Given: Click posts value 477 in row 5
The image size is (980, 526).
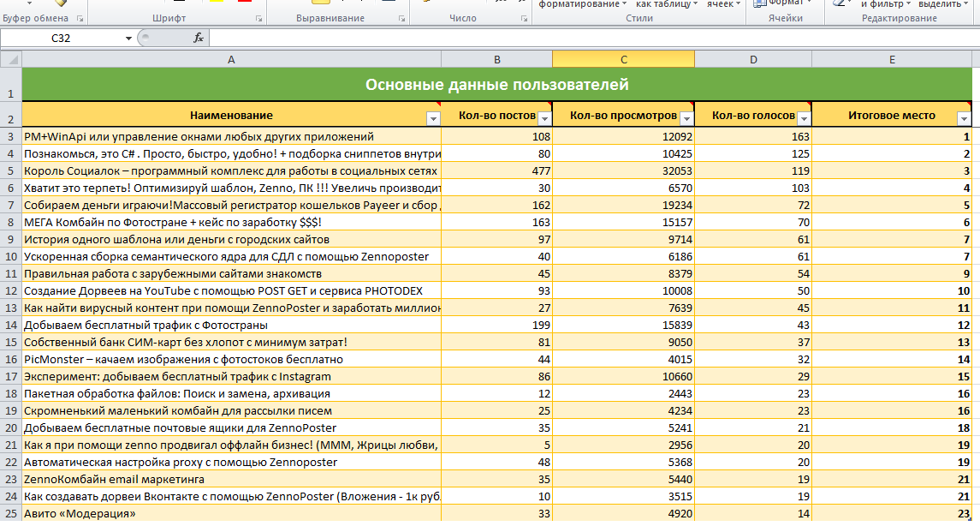Looking at the screenshot, I should coord(497,170).
